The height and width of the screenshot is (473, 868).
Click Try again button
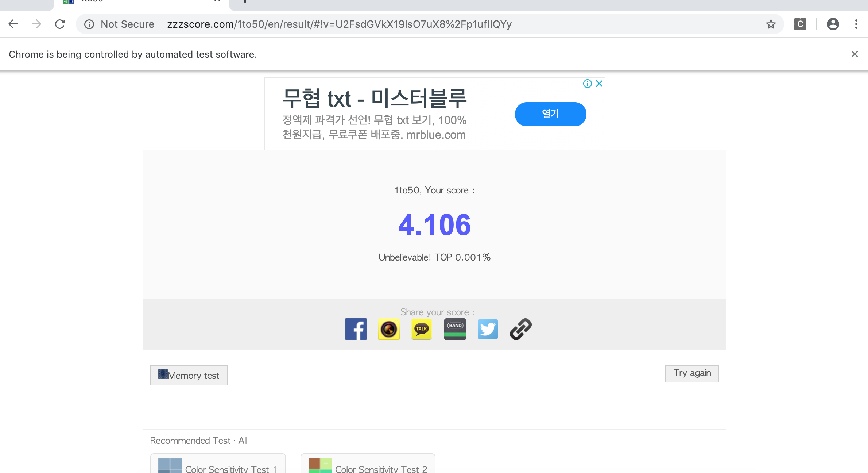point(692,373)
